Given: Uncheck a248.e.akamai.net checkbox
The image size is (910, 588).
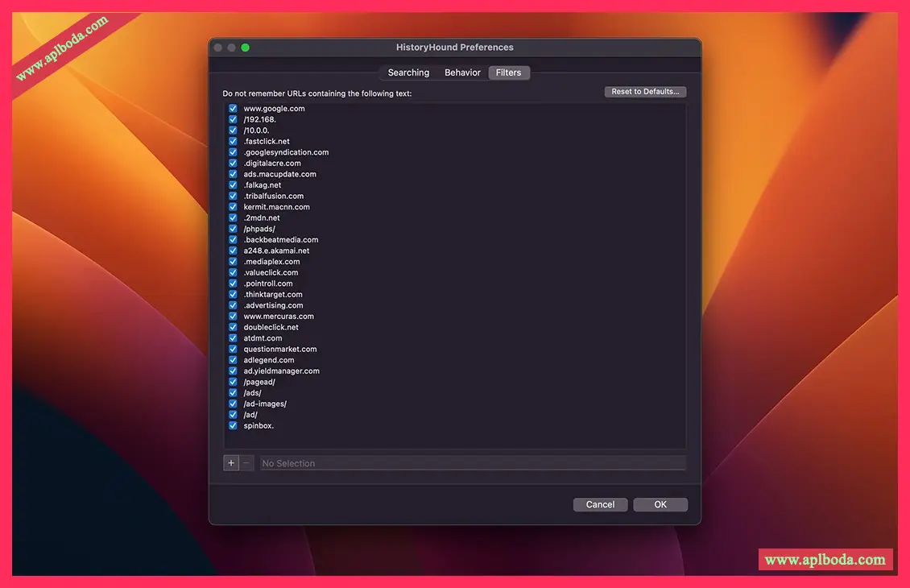Looking at the screenshot, I should pyautogui.click(x=233, y=251).
